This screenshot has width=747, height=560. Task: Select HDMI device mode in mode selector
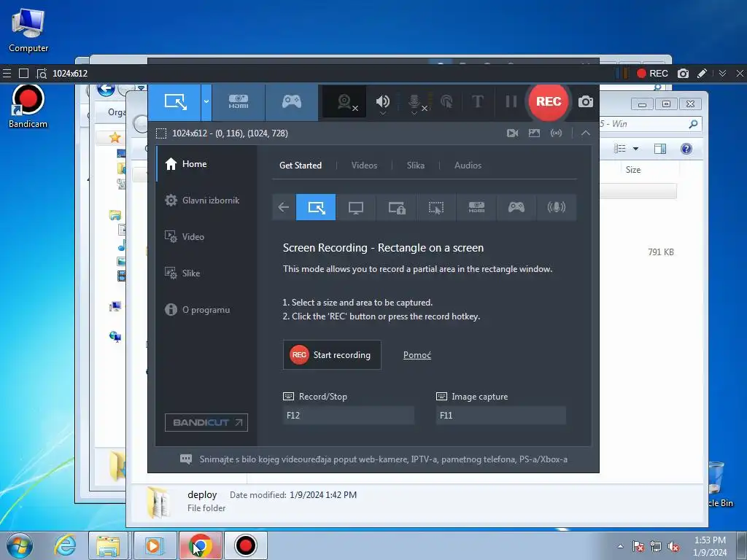tap(476, 207)
